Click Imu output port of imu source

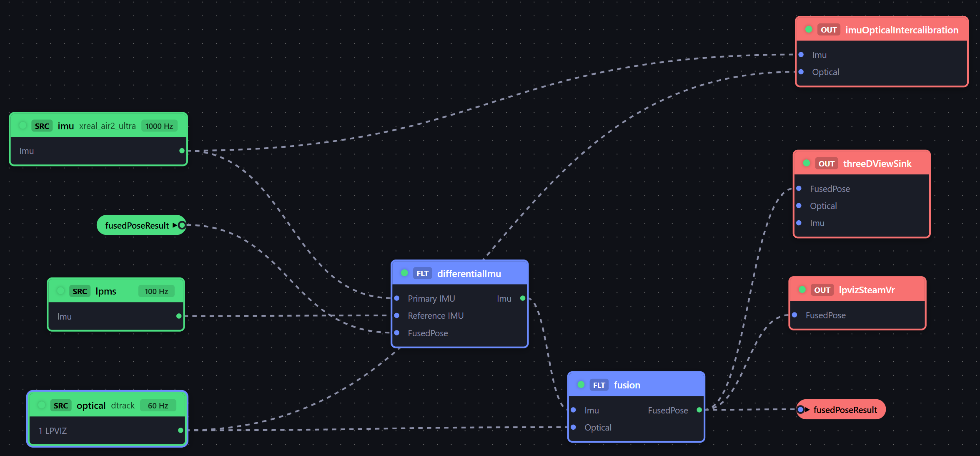pyautogui.click(x=182, y=151)
